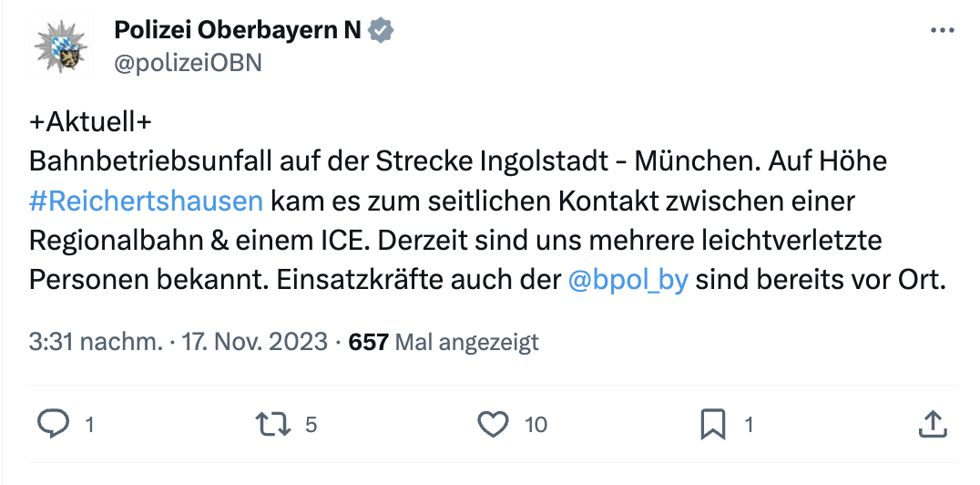Visit the @bpol_by mentioned account
Viewport: 980px width, 485px height.
tap(628, 280)
